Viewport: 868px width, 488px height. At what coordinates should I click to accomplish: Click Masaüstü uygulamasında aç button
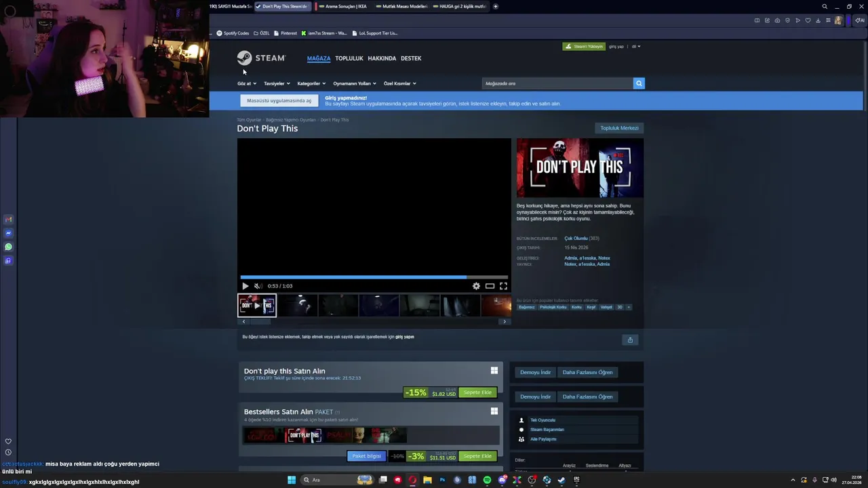pyautogui.click(x=279, y=100)
